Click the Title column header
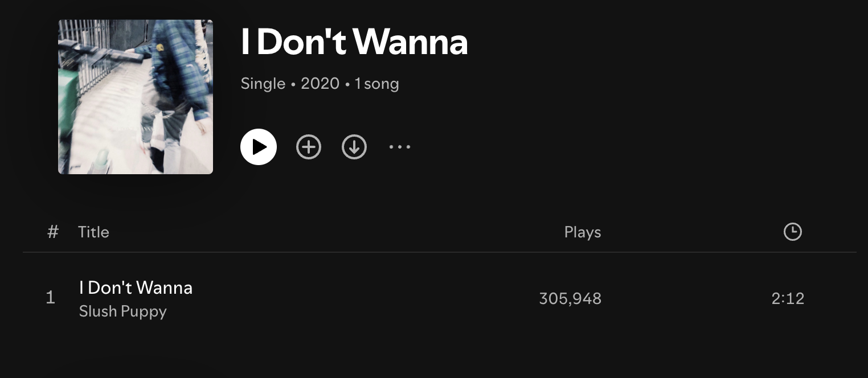This screenshot has height=378, width=868. coord(93,232)
